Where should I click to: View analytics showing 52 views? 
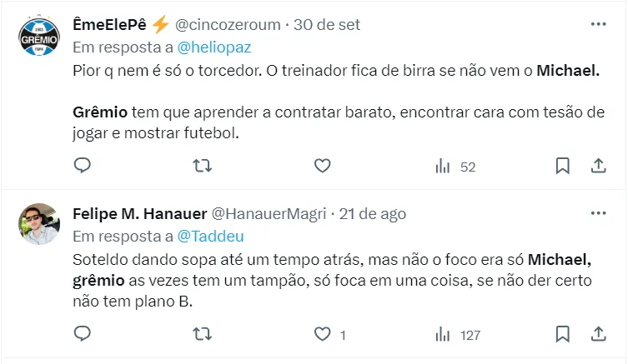pos(455,167)
